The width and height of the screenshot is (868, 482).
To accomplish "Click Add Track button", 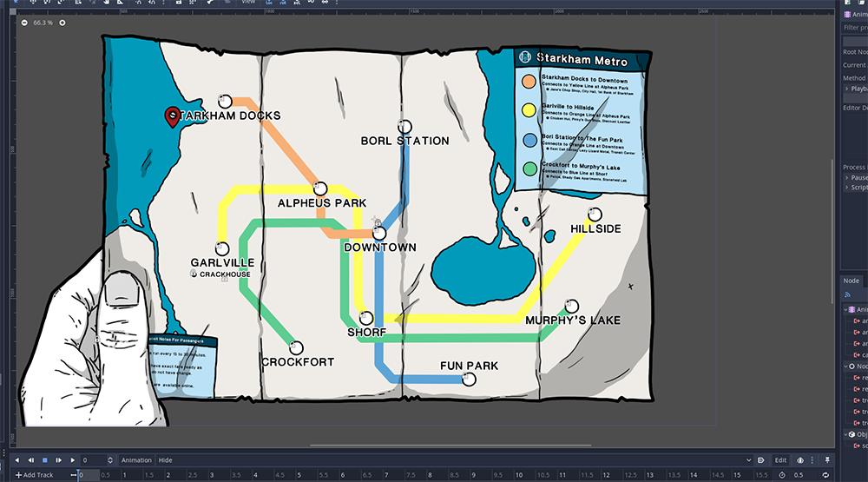I will [35, 475].
